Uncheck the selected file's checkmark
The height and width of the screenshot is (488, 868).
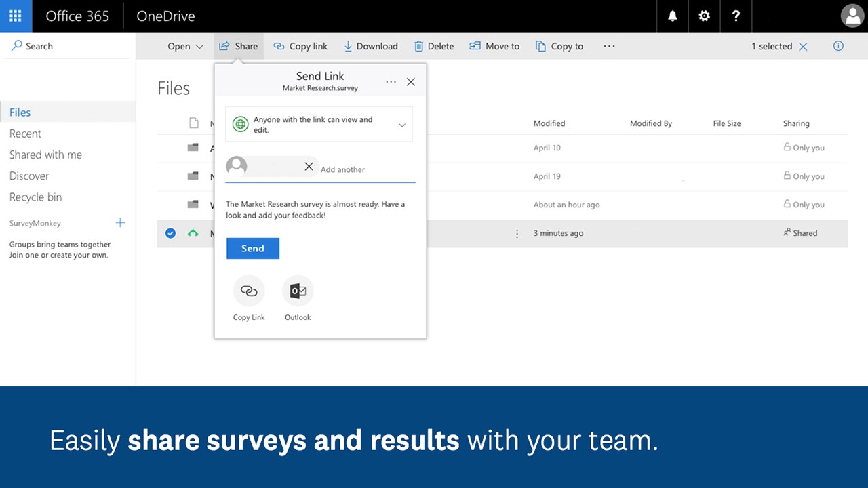coord(170,233)
